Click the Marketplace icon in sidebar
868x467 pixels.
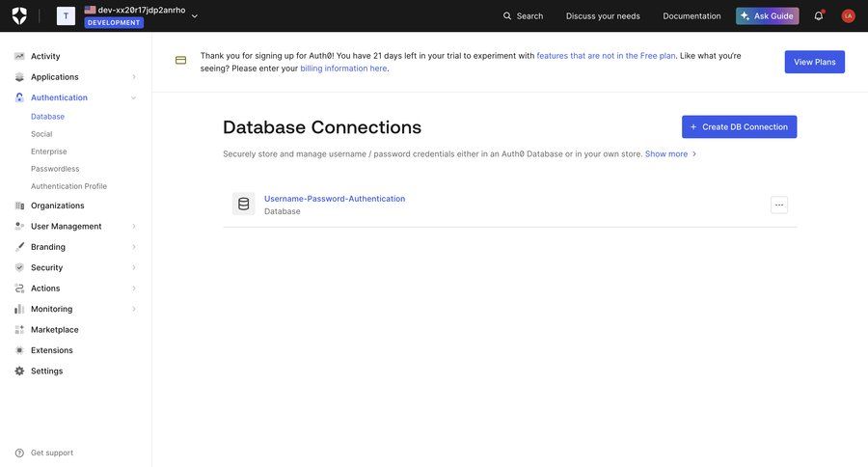19,330
